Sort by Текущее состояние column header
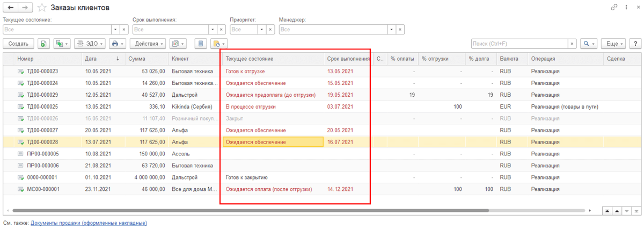644x228 pixels. (273, 59)
